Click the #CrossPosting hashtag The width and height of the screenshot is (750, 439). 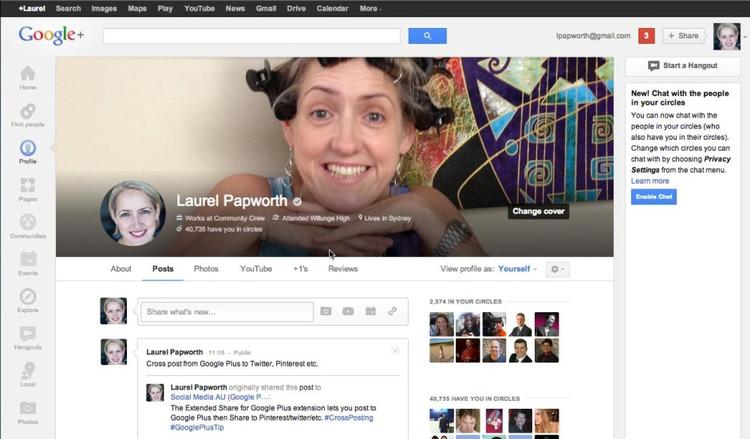pos(349,417)
